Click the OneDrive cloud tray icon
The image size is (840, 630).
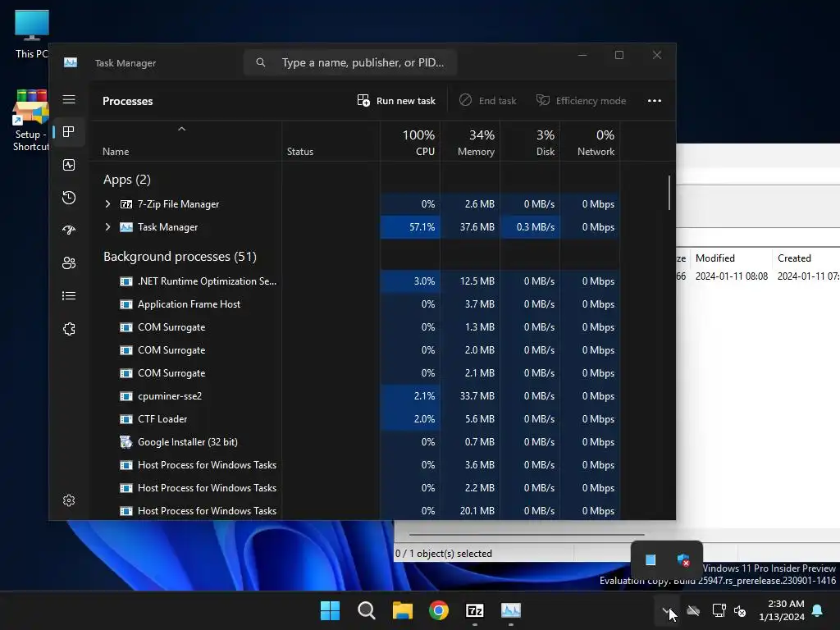(693, 610)
